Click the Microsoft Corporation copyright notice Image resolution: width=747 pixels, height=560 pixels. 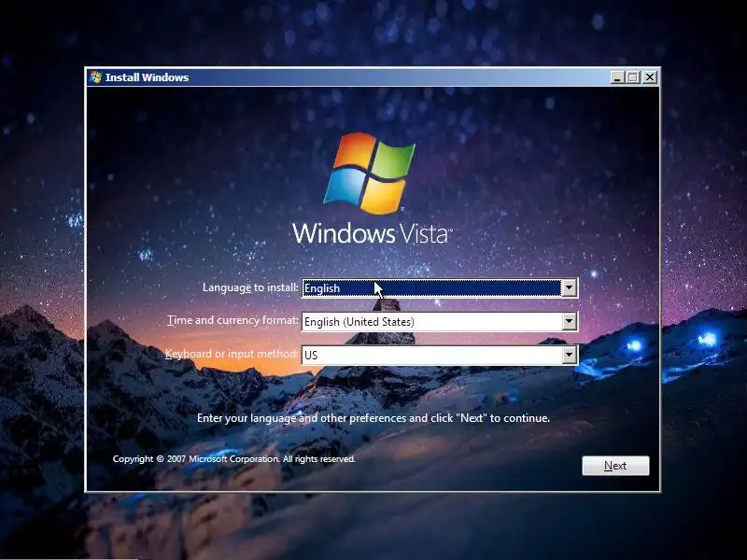tap(234, 459)
